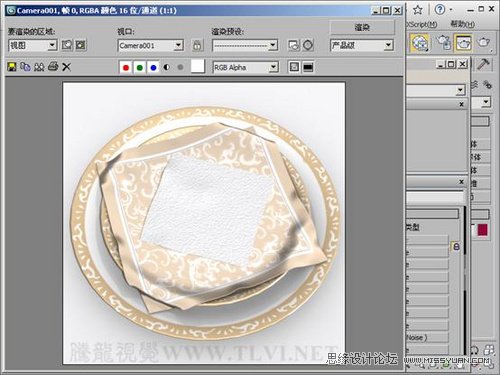Viewport: 500px width, 375px height.
Task: Click the star favorites icon in main window
Action: tap(417, 10)
